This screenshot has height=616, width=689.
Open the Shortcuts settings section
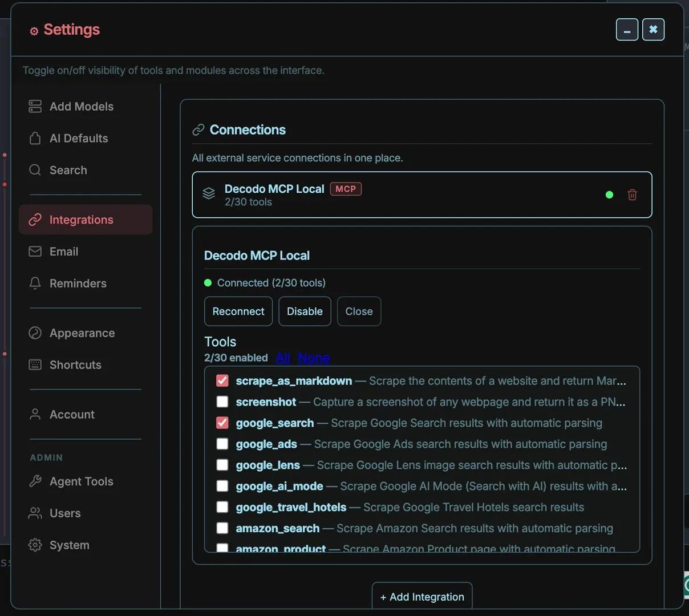(x=86, y=365)
